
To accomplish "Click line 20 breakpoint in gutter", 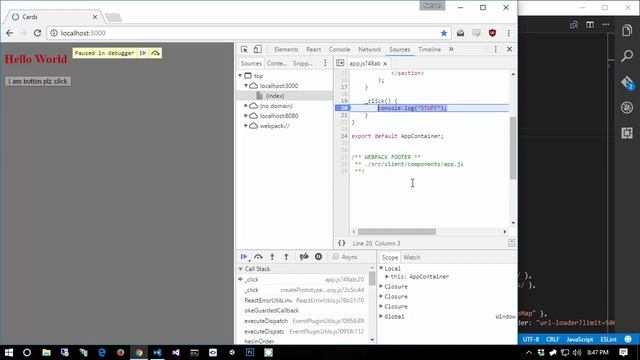I will (342, 108).
